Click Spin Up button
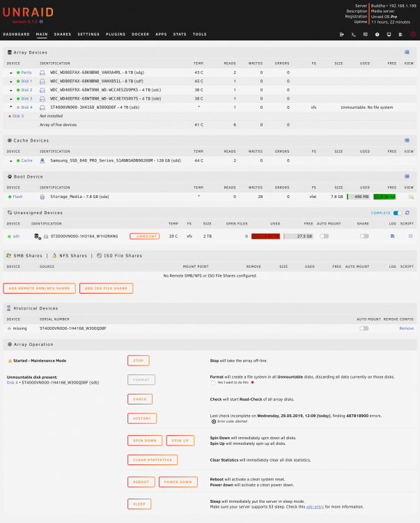This screenshot has width=420, height=523. pos(180,441)
